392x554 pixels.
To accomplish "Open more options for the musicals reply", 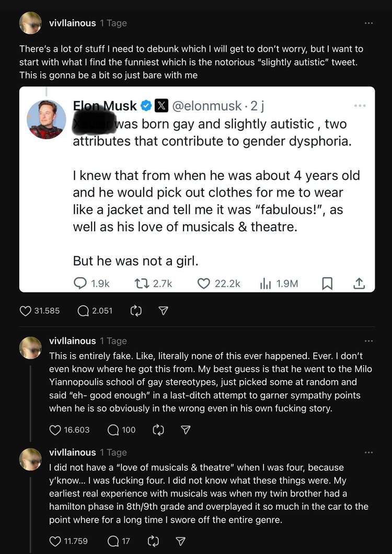I will [369, 453].
